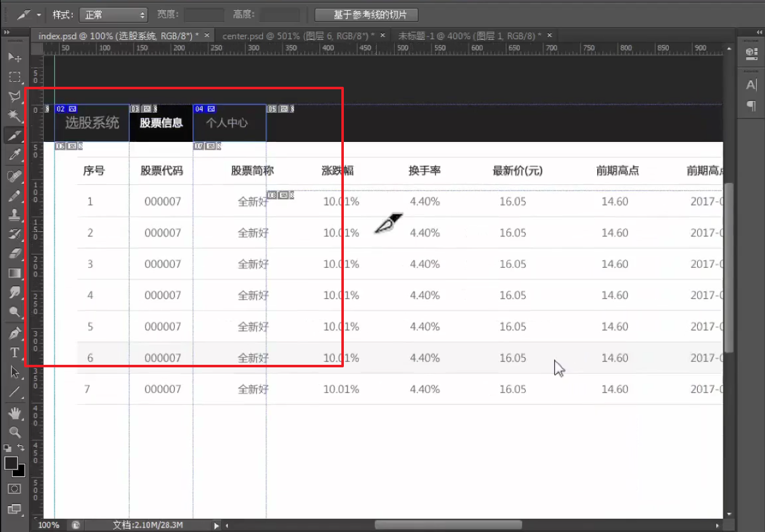Viewport: 765px width, 532px height.
Task: Select the Pen tool
Action: click(x=15, y=333)
